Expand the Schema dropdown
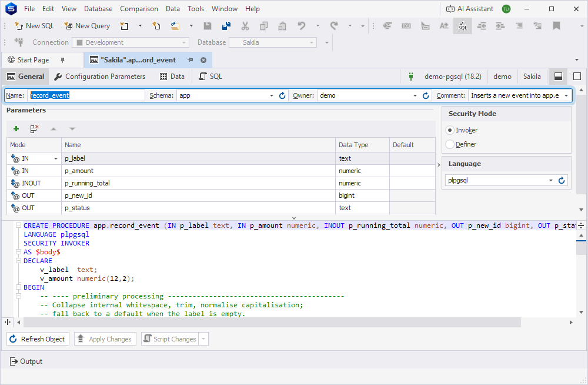 272,96
